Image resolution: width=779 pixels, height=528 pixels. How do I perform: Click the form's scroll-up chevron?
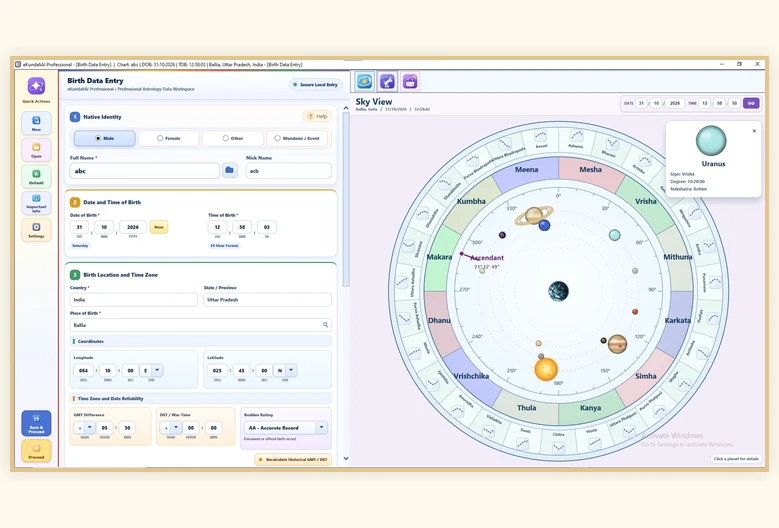[346, 108]
